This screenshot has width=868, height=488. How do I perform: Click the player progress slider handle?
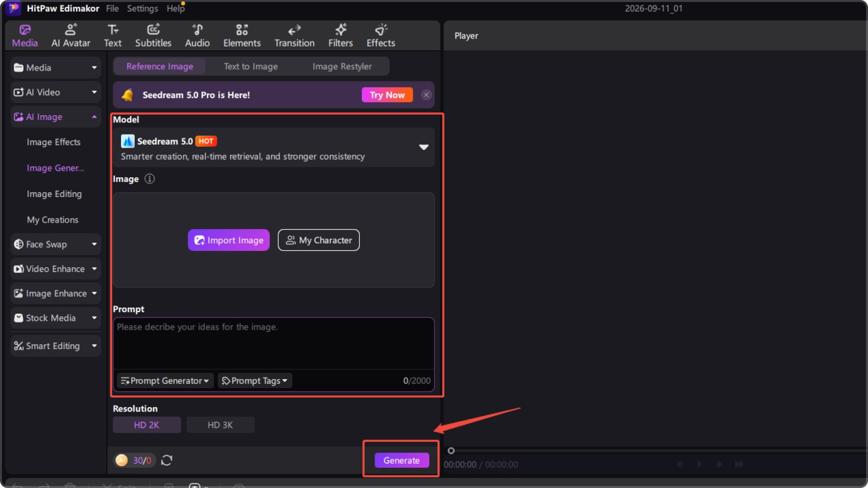451,451
